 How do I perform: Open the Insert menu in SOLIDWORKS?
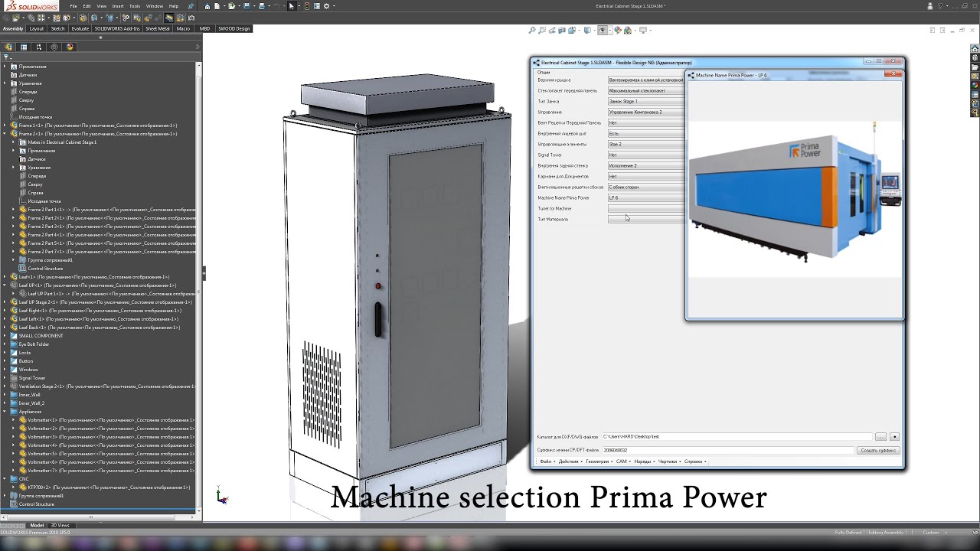click(118, 6)
